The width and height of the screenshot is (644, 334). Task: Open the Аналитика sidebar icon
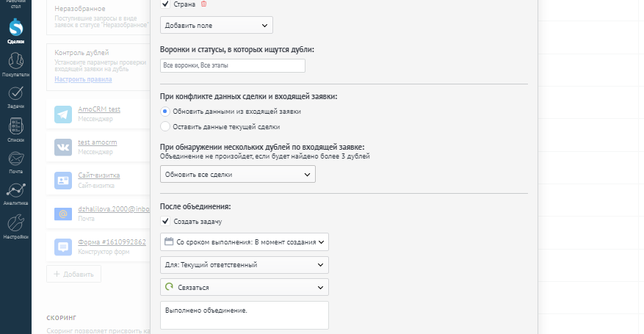pos(15,192)
